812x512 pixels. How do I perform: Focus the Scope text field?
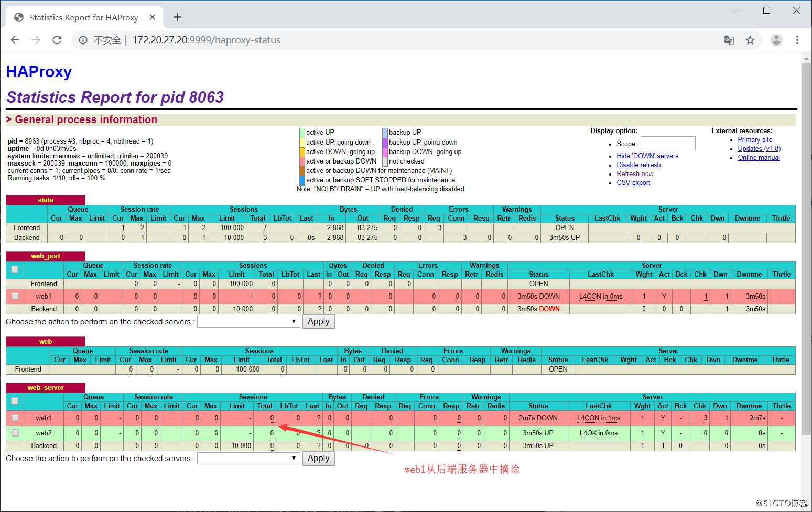tap(668, 143)
